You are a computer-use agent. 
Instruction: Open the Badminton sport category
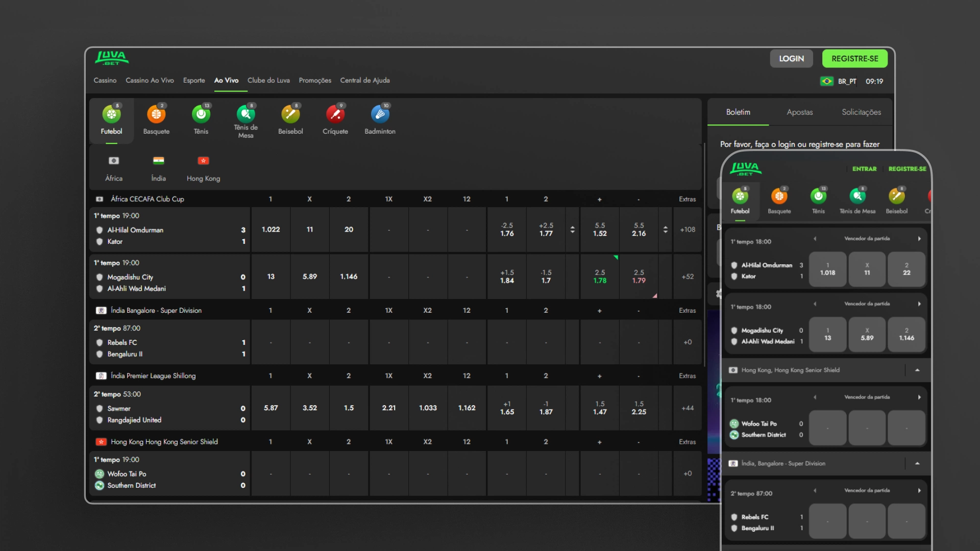380,114
